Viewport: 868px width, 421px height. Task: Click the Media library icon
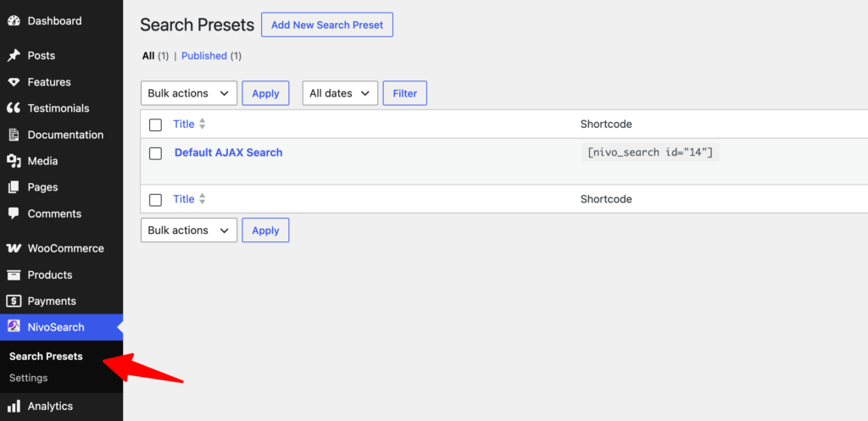point(14,161)
